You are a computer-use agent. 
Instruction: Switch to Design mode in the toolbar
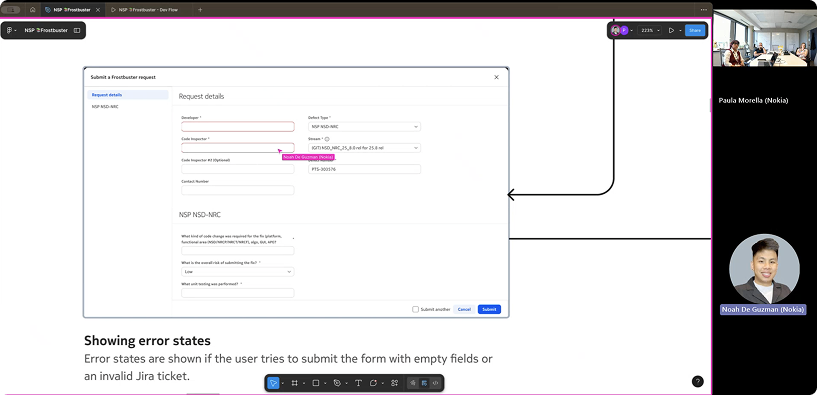tap(425, 383)
